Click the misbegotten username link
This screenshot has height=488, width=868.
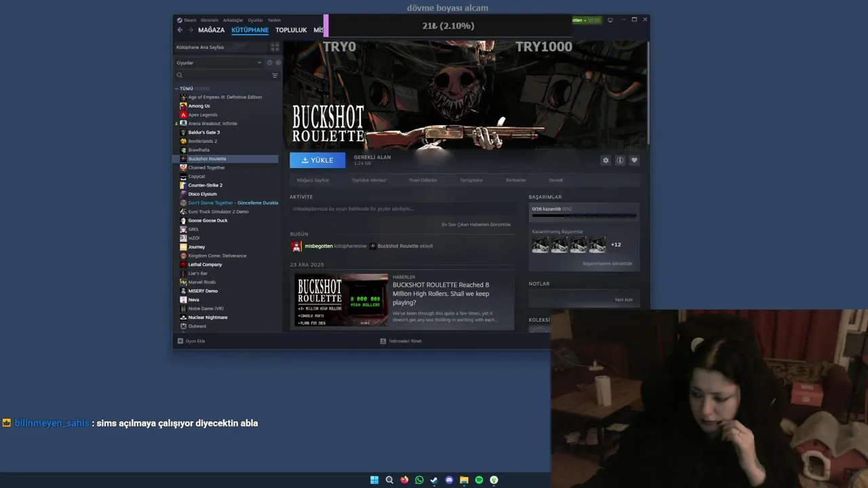pos(319,246)
